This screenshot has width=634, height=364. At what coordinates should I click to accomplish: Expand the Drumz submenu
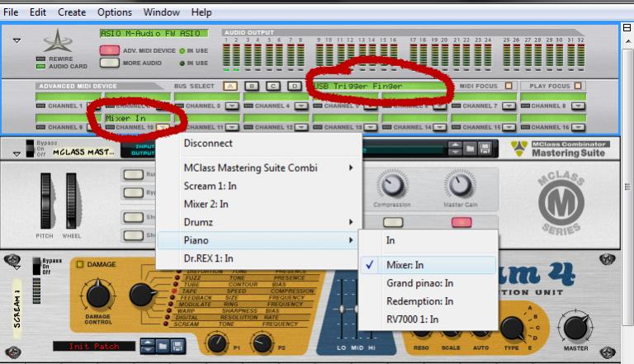(258, 222)
